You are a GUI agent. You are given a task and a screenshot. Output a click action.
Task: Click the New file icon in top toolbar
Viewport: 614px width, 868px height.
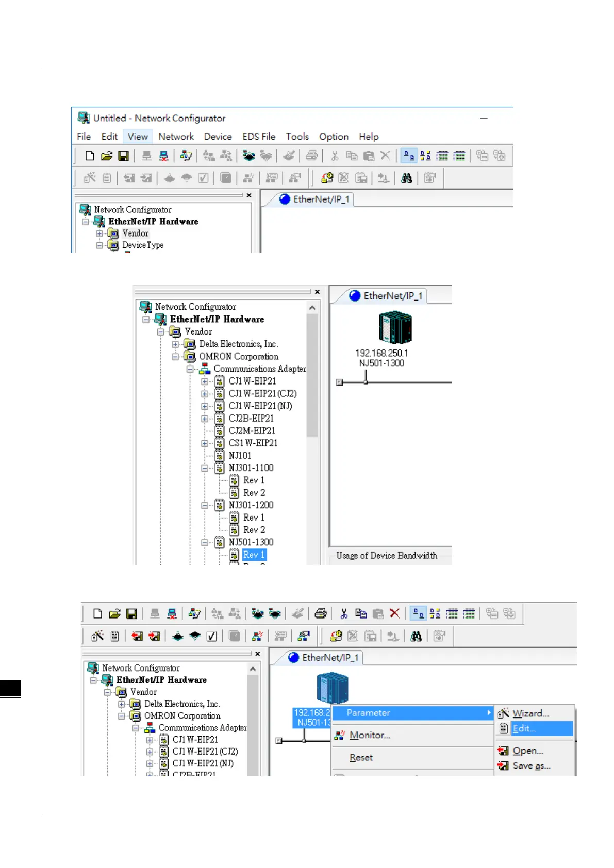tap(90, 156)
